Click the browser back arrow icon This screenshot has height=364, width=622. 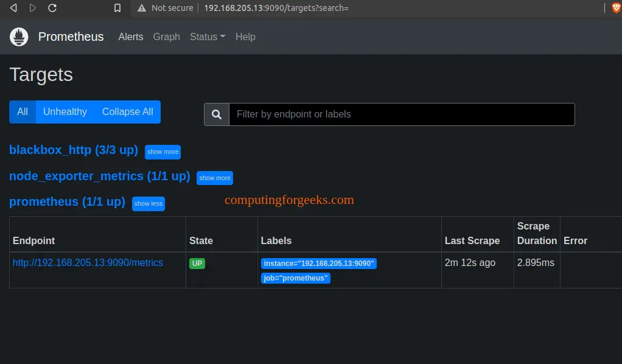(x=13, y=8)
